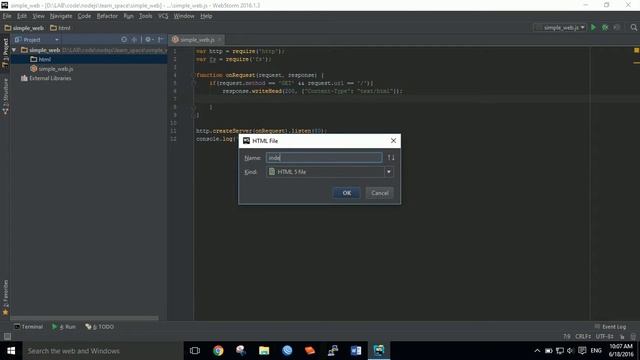Click cursor position 7:9 in status bar
The height and width of the screenshot is (360, 640).
[x=567, y=336]
